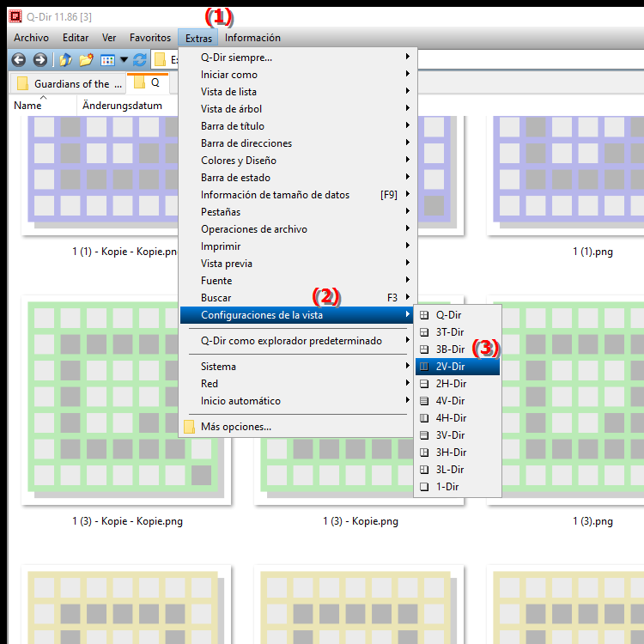Sort by the Name column header
This screenshot has height=644, width=644.
[x=42, y=106]
